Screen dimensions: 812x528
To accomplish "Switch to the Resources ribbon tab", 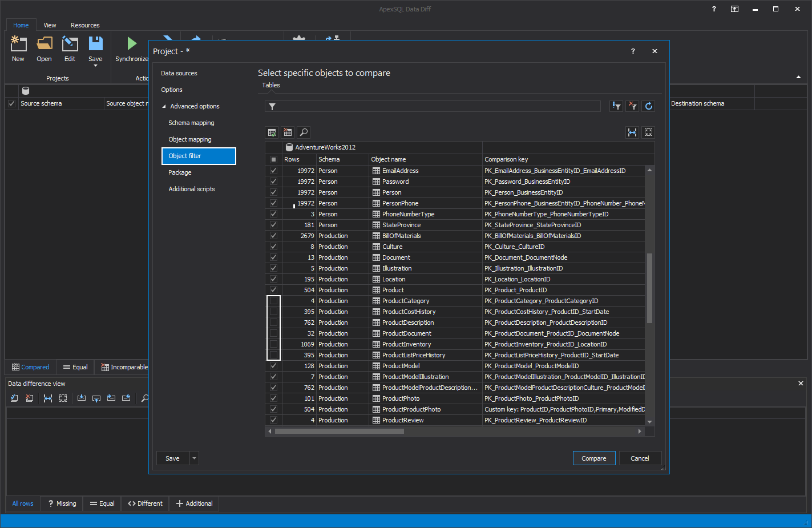I will click(x=85, y=25).
